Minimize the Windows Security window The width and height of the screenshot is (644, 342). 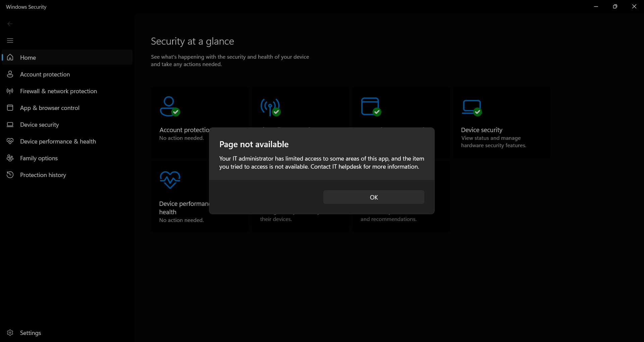(x=596, y=7)
